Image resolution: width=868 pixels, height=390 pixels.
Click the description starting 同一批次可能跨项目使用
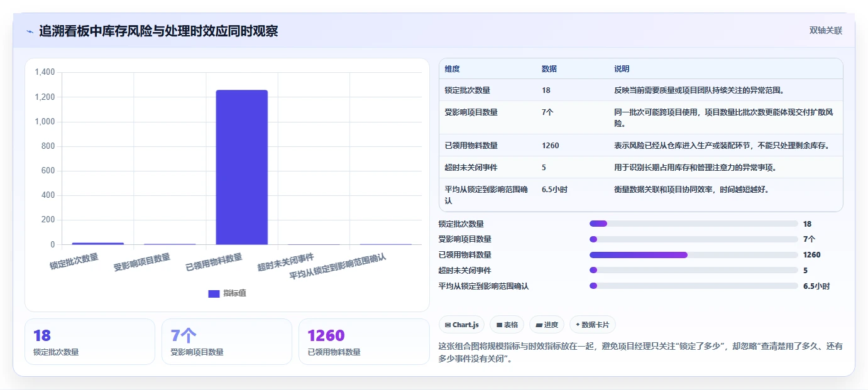click(x=724, y=117)
